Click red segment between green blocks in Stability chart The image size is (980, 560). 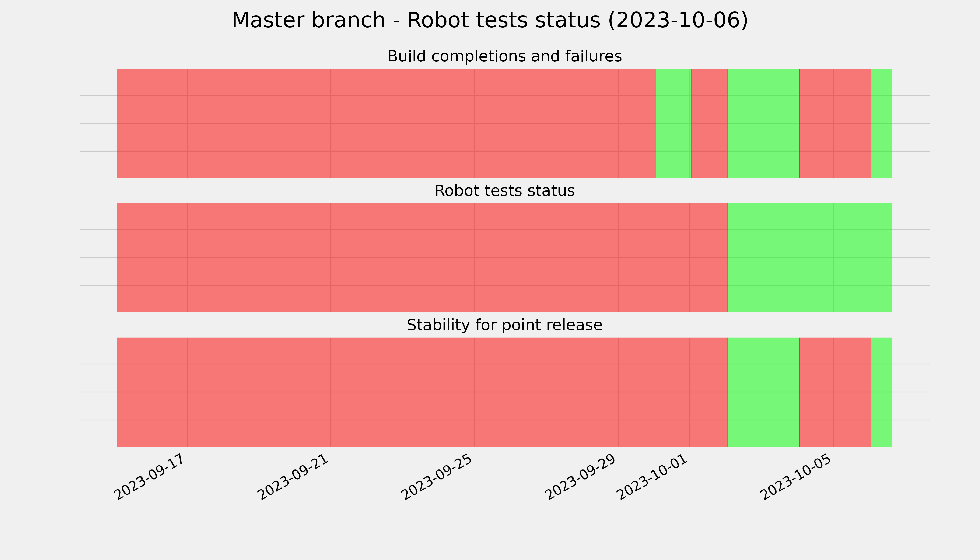835,392
